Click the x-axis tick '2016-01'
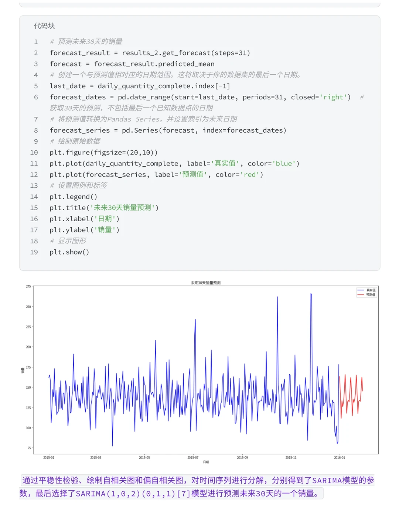This screenshot has width=399, height=532. point(340,458)
